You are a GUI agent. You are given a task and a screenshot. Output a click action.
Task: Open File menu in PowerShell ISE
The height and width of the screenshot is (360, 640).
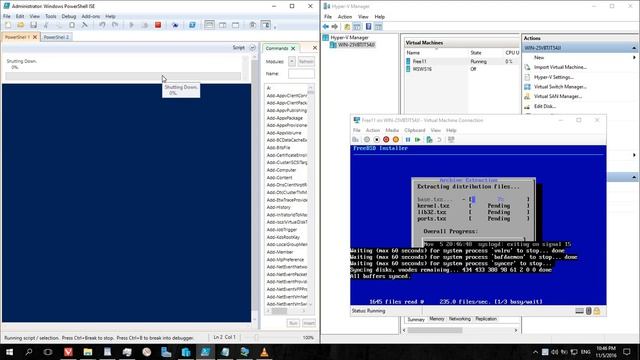coord(7,16)
